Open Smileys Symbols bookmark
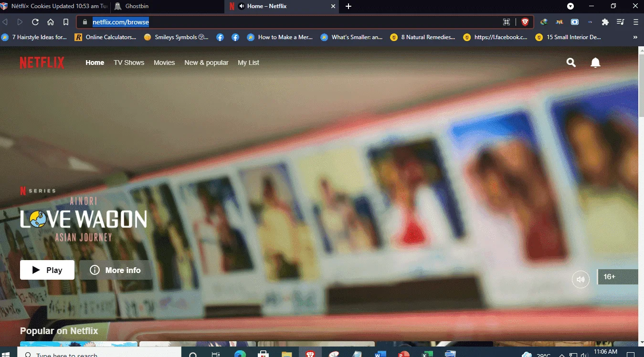The width and height of the screenshot is (644, 357). pos(176,37)
